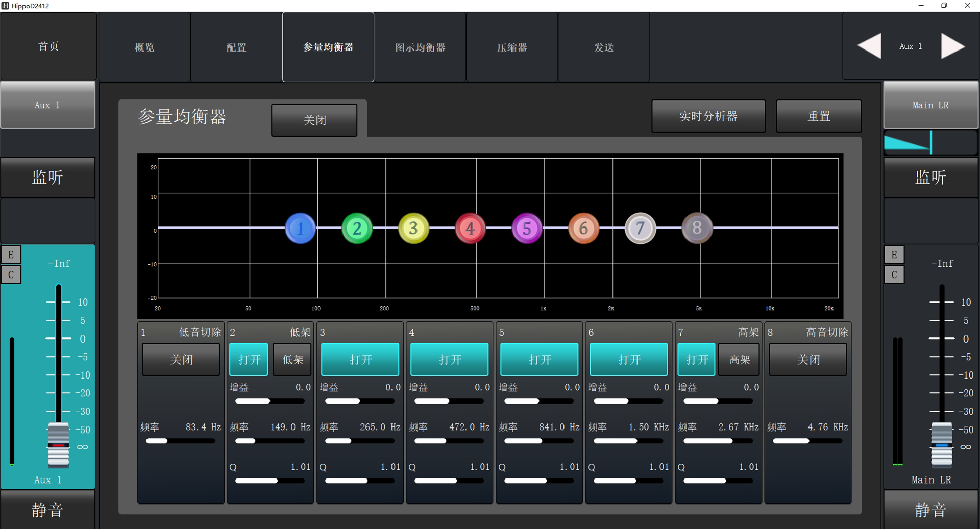This screenshot has height=529, width=980.
Task: Toggle band 3 打开 switch
Action: [x=360, y=360]
